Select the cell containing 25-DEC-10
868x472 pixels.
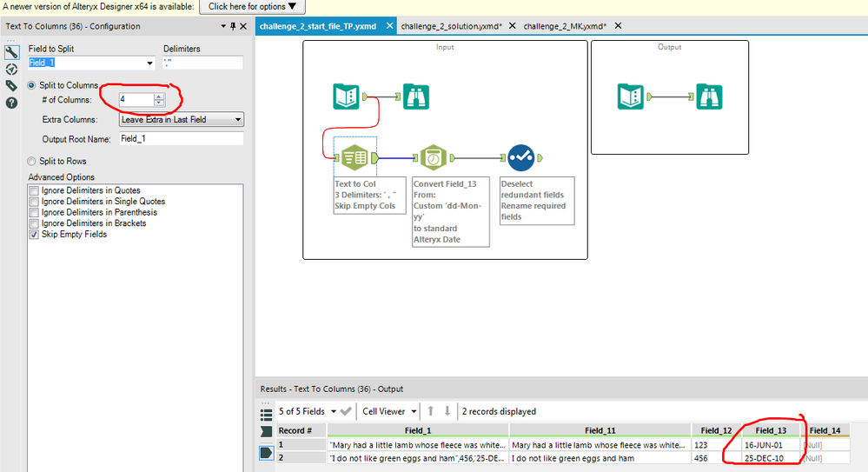771,458
